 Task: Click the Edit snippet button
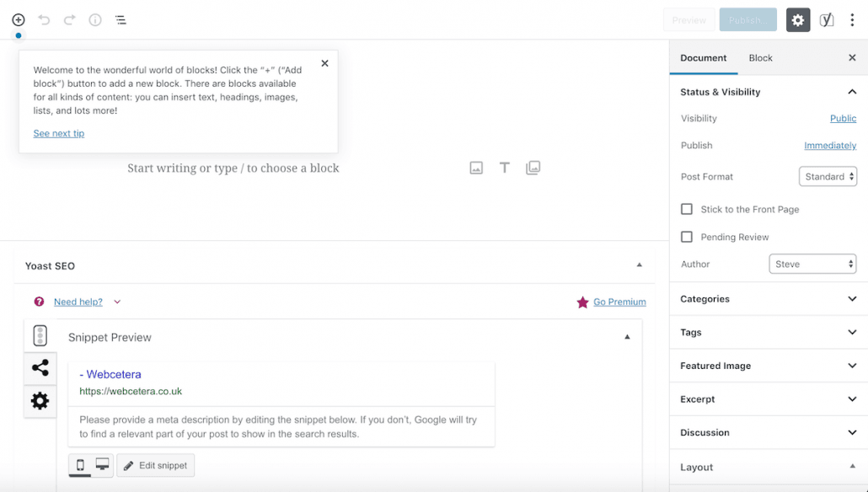click(156, 465)
